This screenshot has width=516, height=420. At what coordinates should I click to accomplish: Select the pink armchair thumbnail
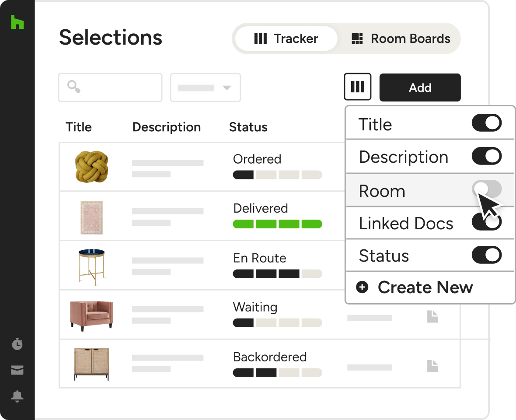(91, 314)
